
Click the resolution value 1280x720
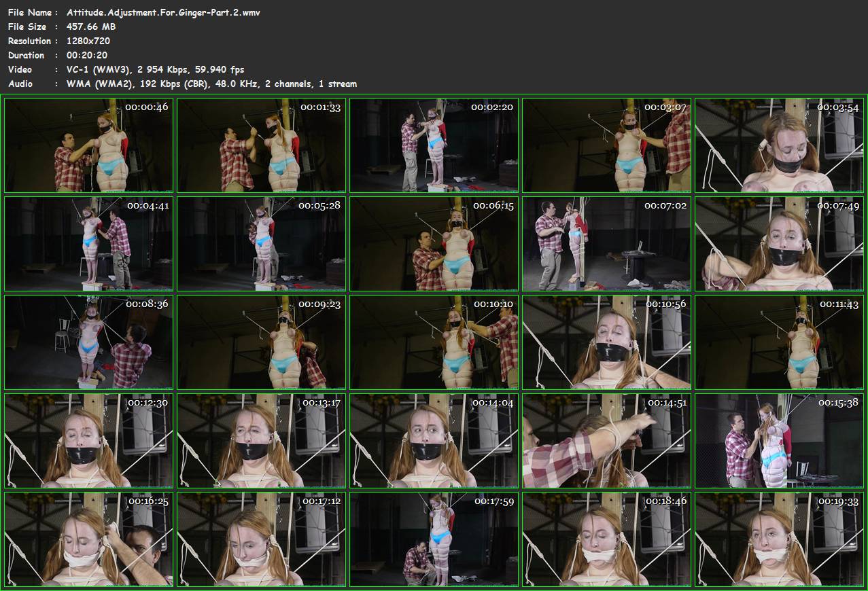pos(88,41)
